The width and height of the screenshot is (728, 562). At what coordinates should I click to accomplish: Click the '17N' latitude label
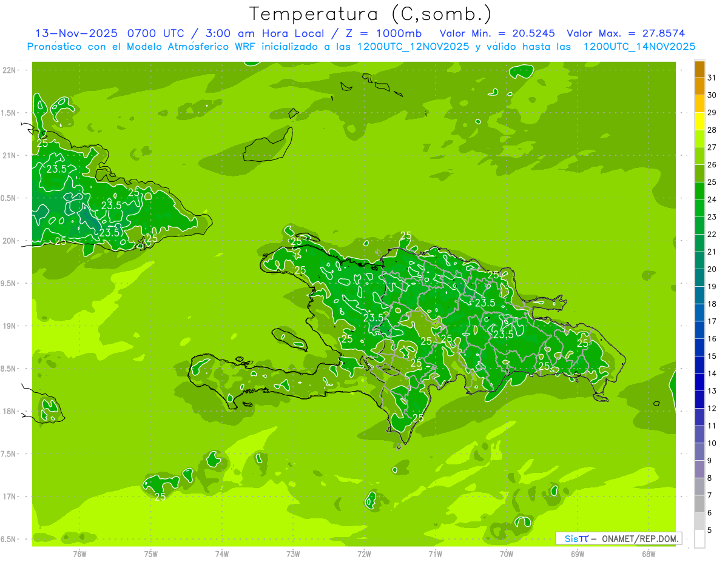click(x=8, y=497)
